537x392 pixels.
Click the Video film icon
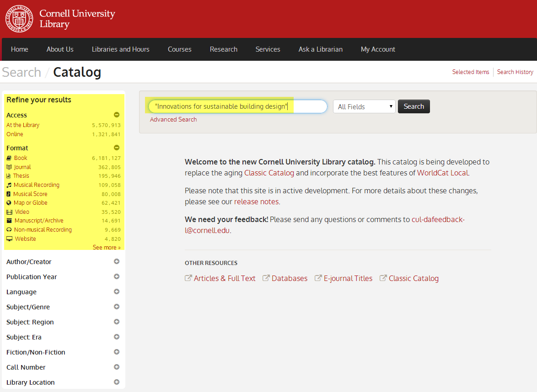point(10,212)
